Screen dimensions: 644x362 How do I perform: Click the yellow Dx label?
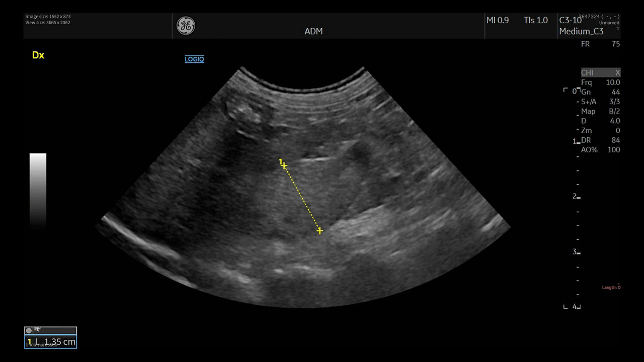point(38,55)
